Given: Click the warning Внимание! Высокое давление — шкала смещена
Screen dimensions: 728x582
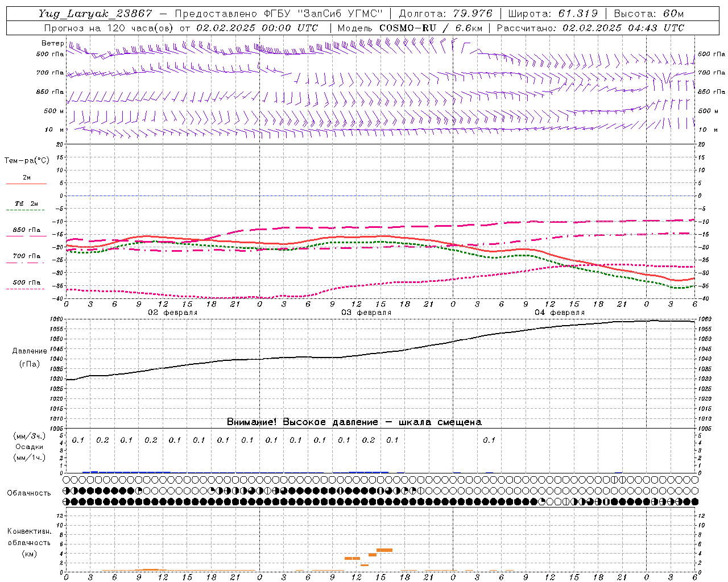Looking at the screenshot, I should pos(354,422).
